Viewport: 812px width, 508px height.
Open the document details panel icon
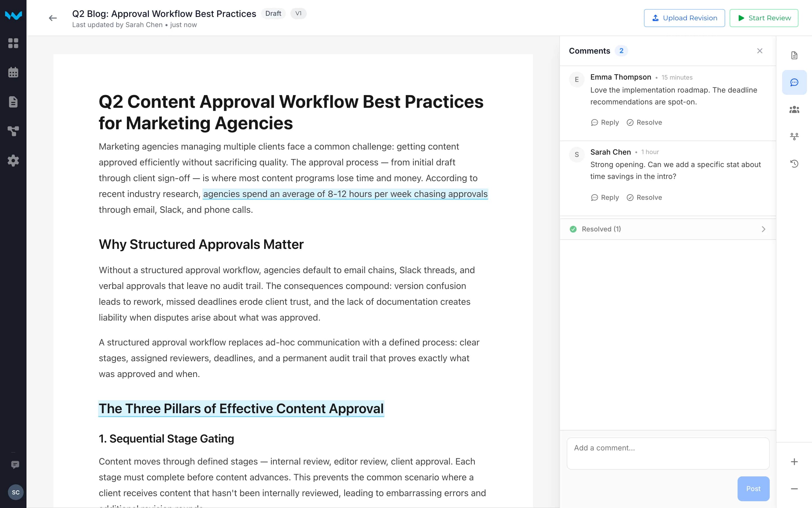pyautogui.click(x=794, y=55)
